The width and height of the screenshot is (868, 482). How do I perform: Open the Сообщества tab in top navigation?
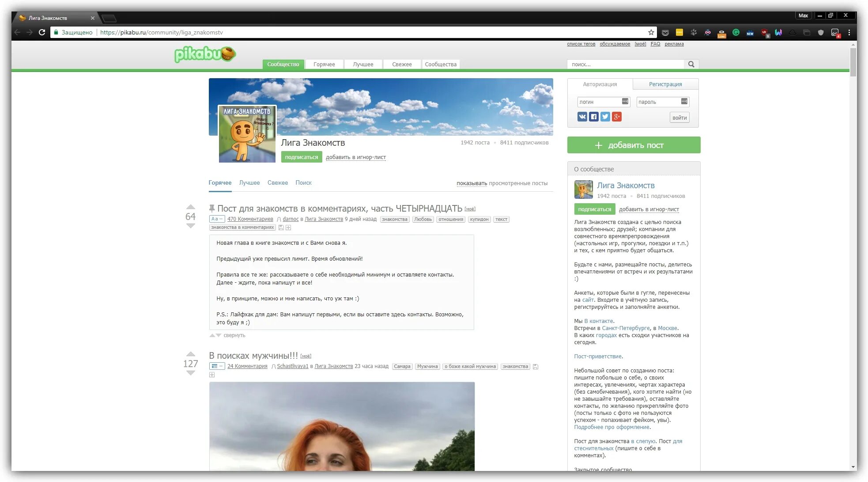pyautogui.click(x=441, y=65)
